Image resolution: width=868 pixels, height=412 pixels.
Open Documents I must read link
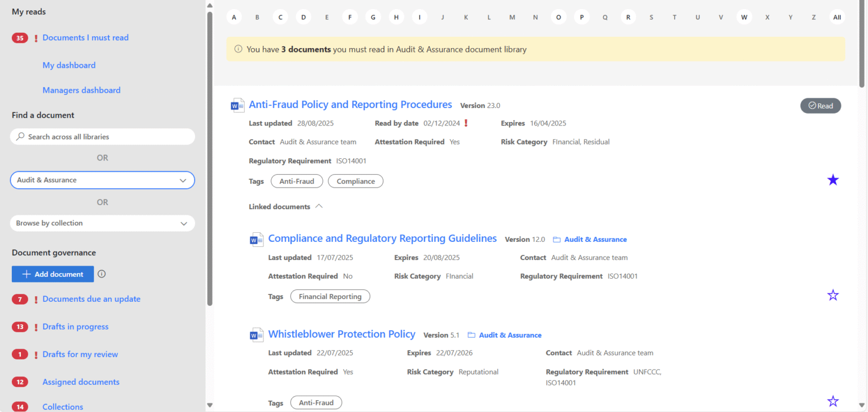point(85,38)
